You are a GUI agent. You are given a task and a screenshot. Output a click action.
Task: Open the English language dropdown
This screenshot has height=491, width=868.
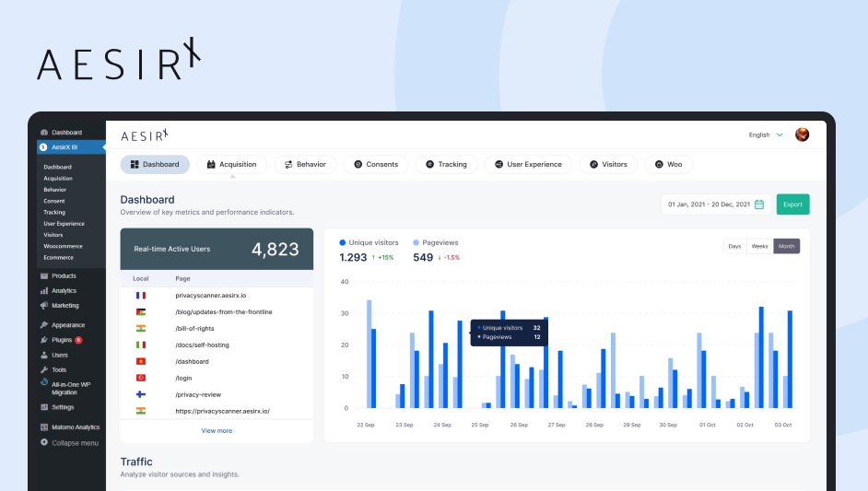(x=766, y=134)
